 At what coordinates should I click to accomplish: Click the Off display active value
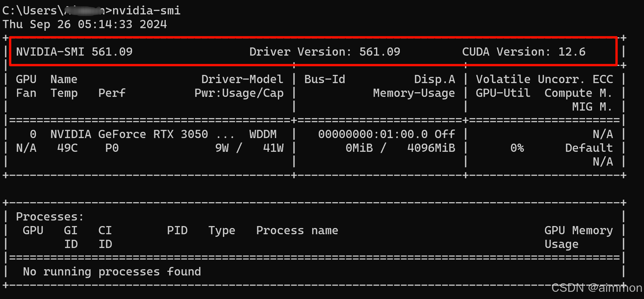445,134
